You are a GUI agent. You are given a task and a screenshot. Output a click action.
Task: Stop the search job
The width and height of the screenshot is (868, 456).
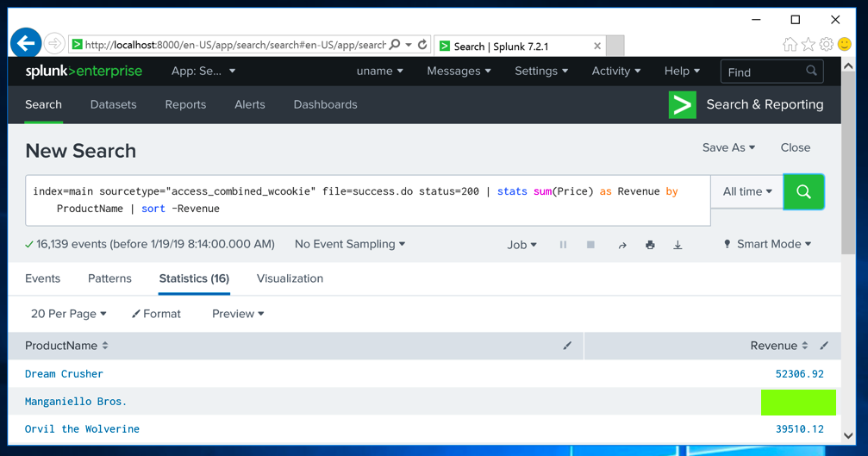click(590, 245)
